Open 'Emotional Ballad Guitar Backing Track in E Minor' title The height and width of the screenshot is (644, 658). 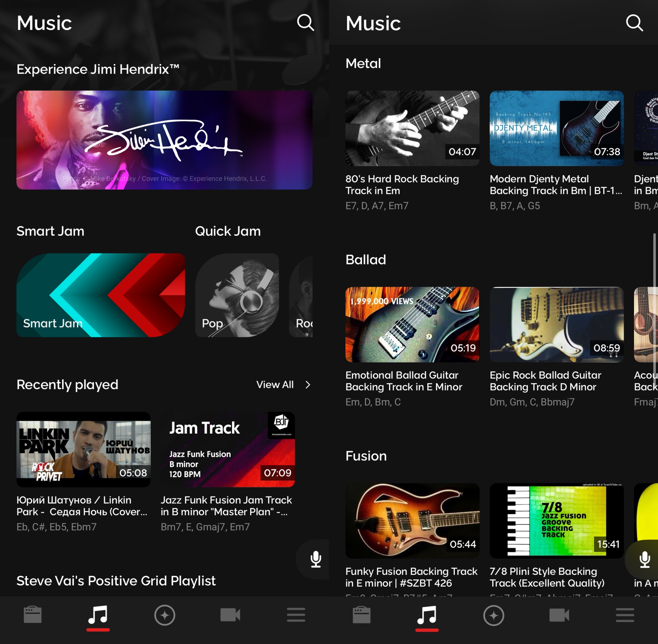[x=404, y=381]
